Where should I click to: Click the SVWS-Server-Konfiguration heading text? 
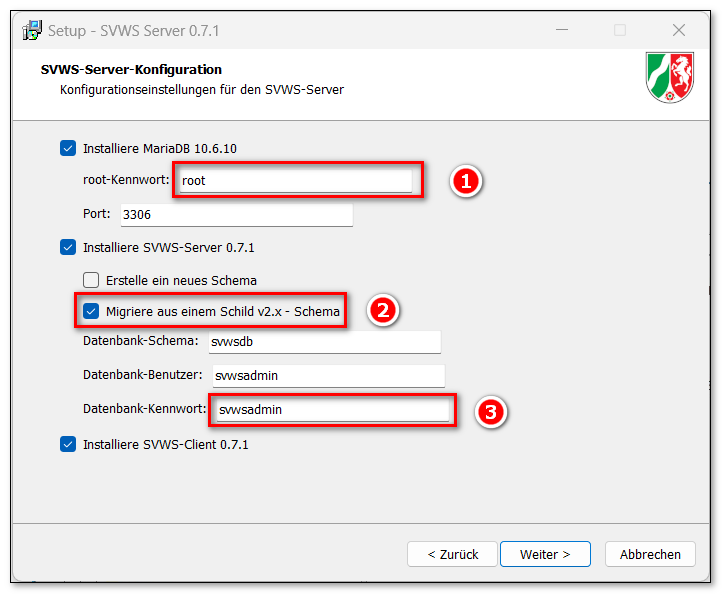131,70
